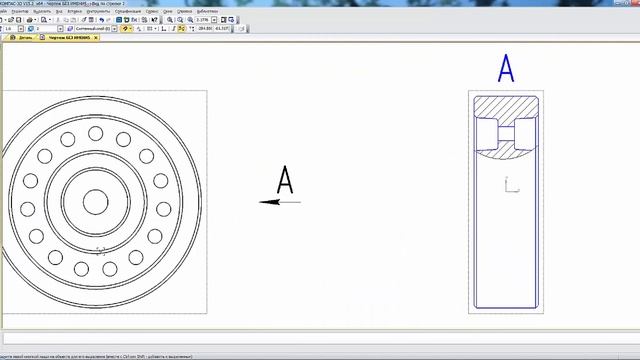Expand the snap settings dropdown arrow

click(131, 29)
